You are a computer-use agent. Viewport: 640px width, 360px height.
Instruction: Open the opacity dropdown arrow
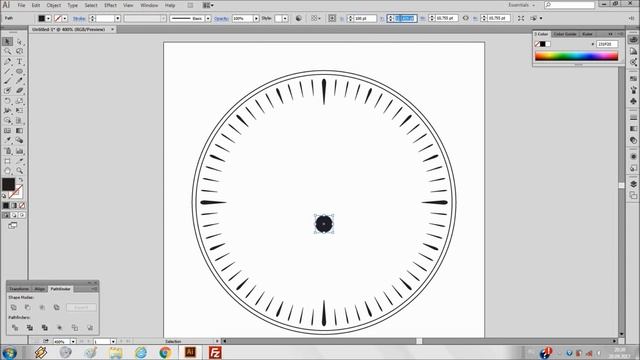[256, 18]
